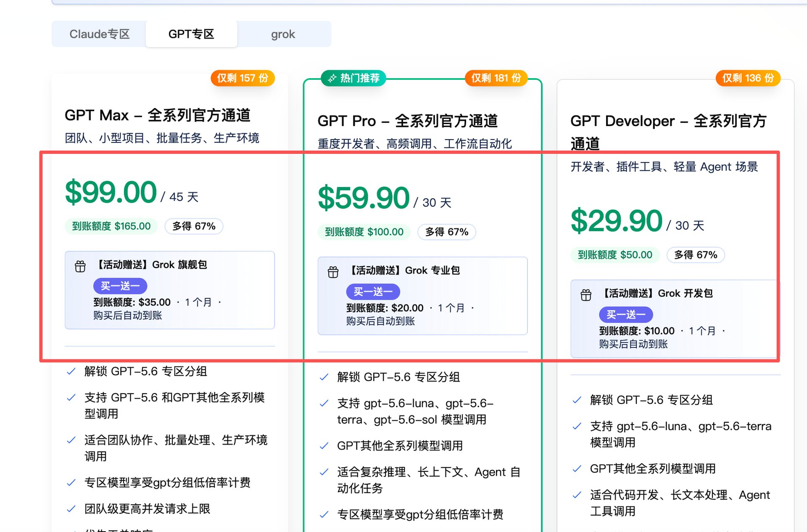Click the checkmark beside 支持 GPT-5.6 和GPT其他全系列模型调用

pyautogui.click(x=71, y=398)
